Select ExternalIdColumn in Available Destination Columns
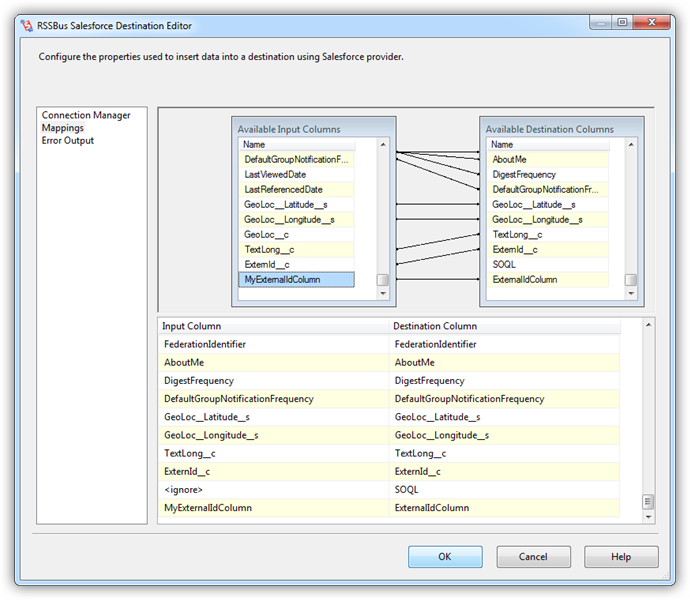 (x=548, y=280)
